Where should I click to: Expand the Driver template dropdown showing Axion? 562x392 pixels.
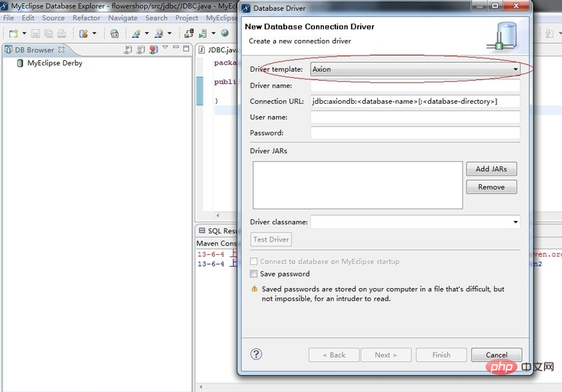click(415, 69)
